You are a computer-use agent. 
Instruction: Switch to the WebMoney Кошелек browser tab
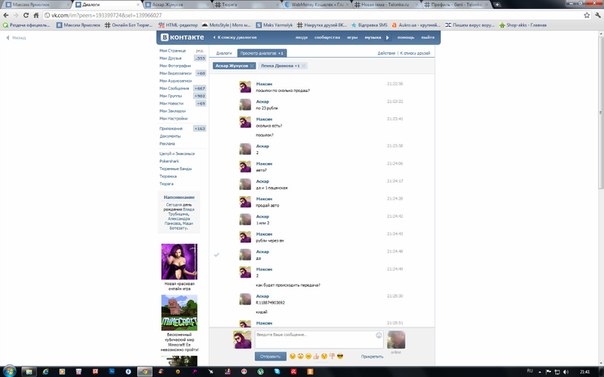point(318,5)
